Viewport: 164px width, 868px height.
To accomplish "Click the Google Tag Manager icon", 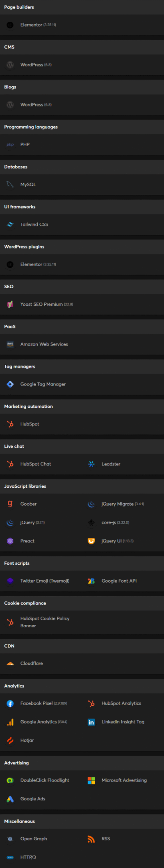I will [10, 384].
